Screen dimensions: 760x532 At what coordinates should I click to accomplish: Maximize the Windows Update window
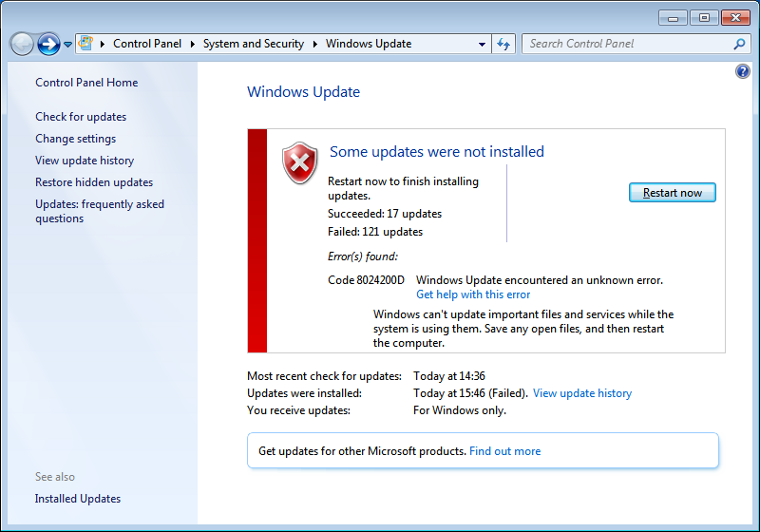point(704,18)
